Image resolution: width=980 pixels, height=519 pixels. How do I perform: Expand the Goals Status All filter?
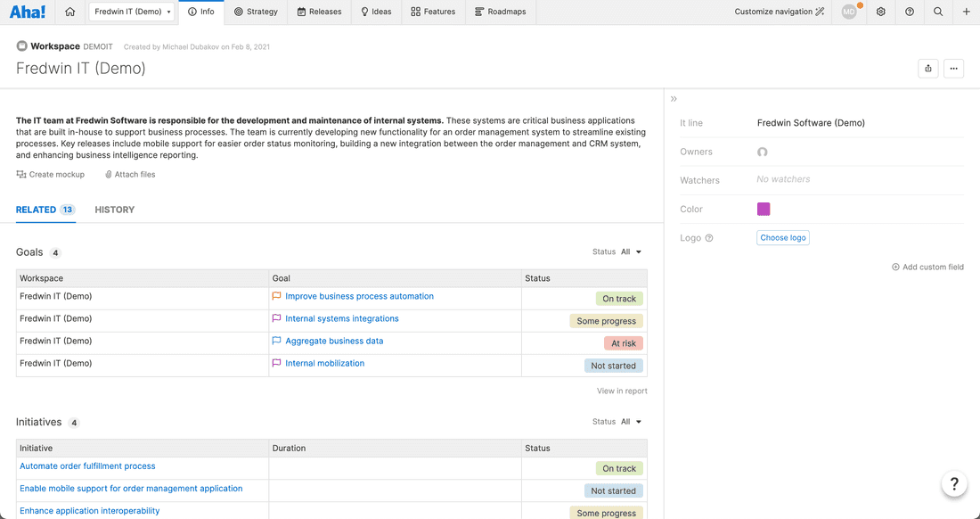pos(631,252)
